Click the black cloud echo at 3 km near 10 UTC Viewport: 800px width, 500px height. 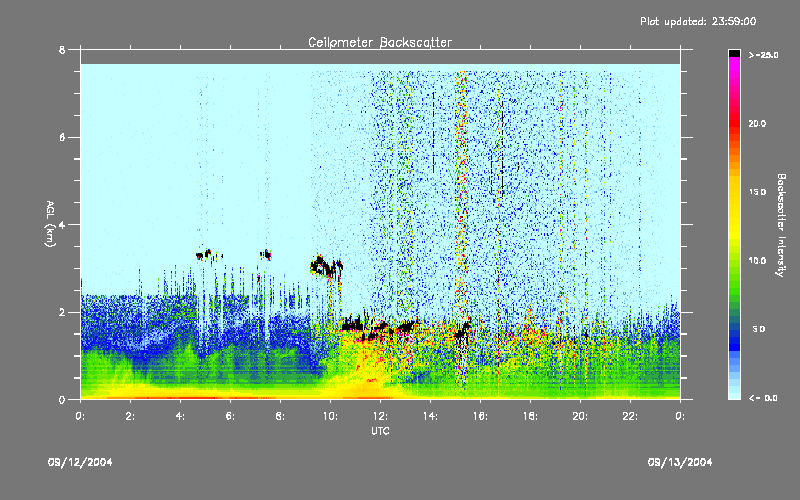point(325,267)
